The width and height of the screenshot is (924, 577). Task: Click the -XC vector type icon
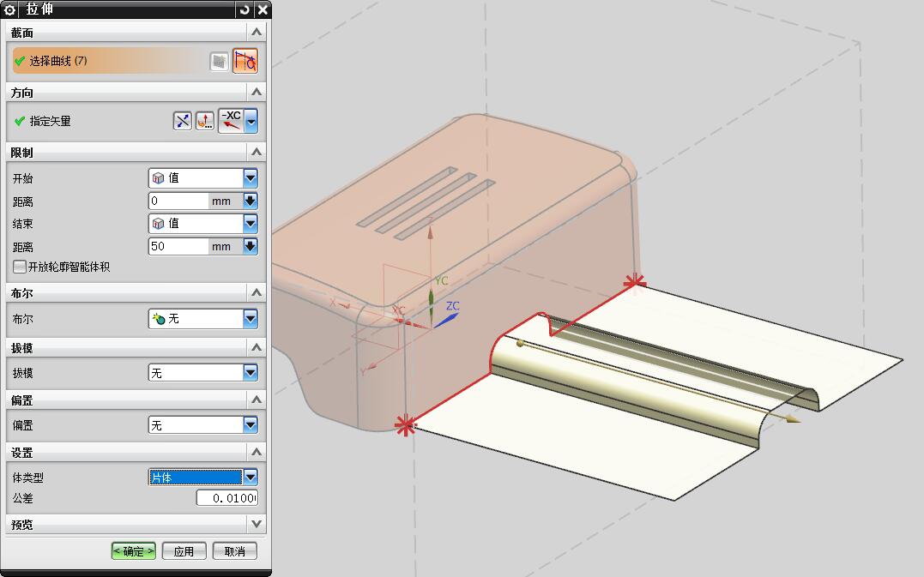pyautogui.click(x=230, y=121)
